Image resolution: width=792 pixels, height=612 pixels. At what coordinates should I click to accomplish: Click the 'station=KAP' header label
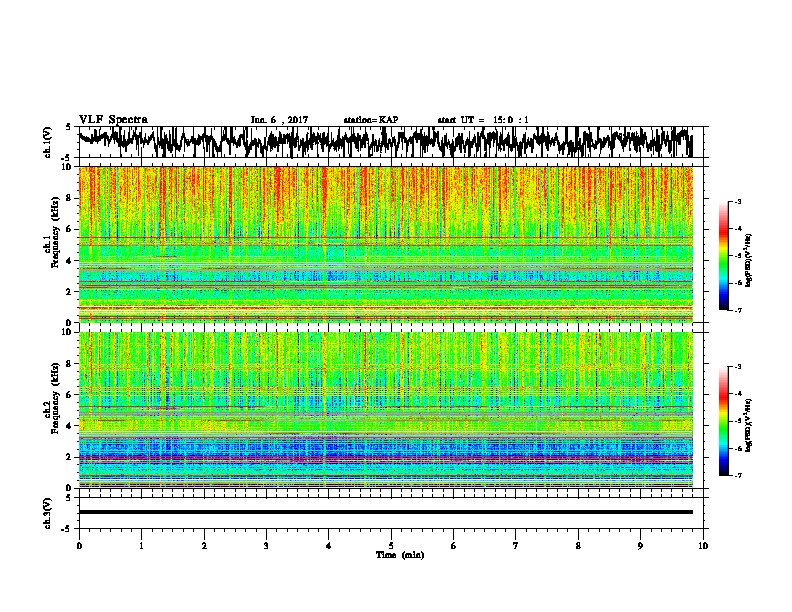(371, 120)
